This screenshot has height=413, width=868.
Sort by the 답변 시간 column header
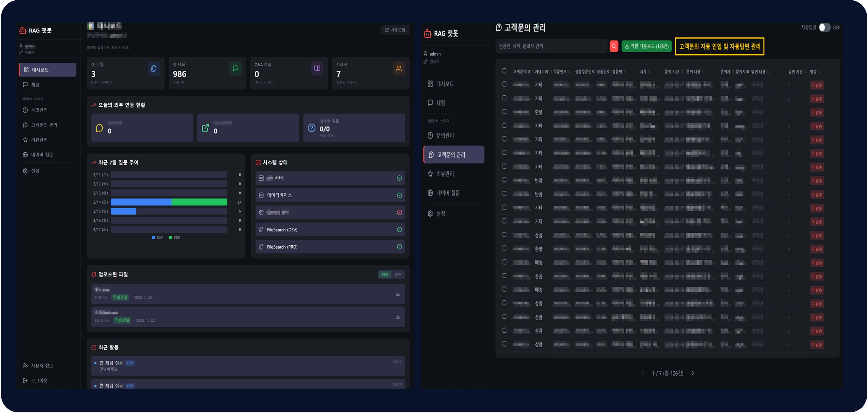[797, 72]
